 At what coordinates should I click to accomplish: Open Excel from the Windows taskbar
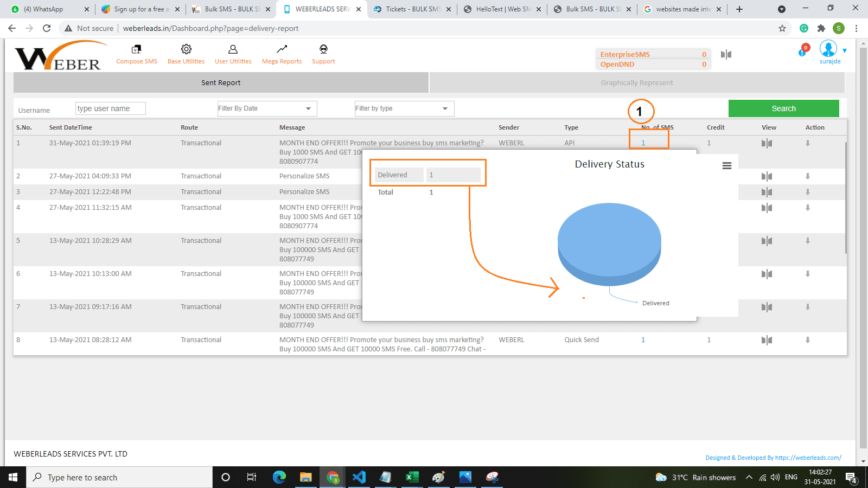pyautogui.click(x=412, y=477)
